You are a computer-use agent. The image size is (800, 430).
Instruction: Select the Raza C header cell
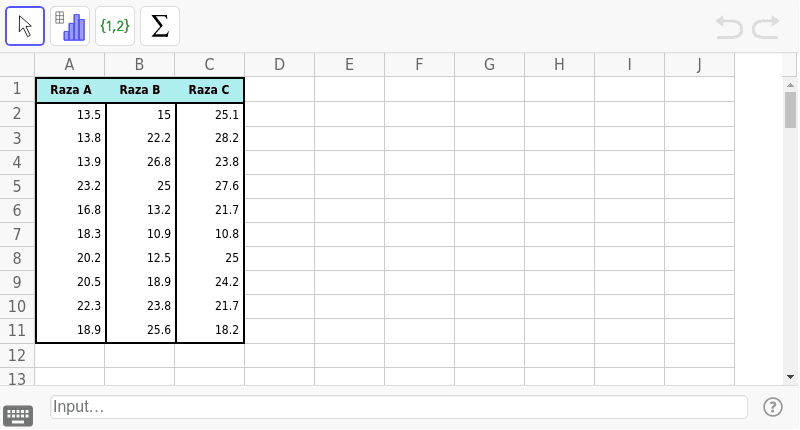[x=209, y=90]
